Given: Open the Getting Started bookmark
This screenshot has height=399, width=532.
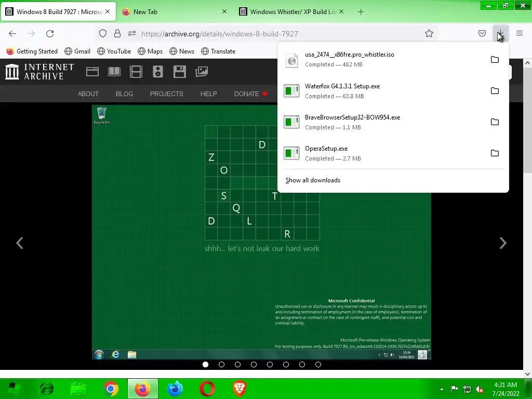Looking at the screenshot, I should click(x=32, y=51).
